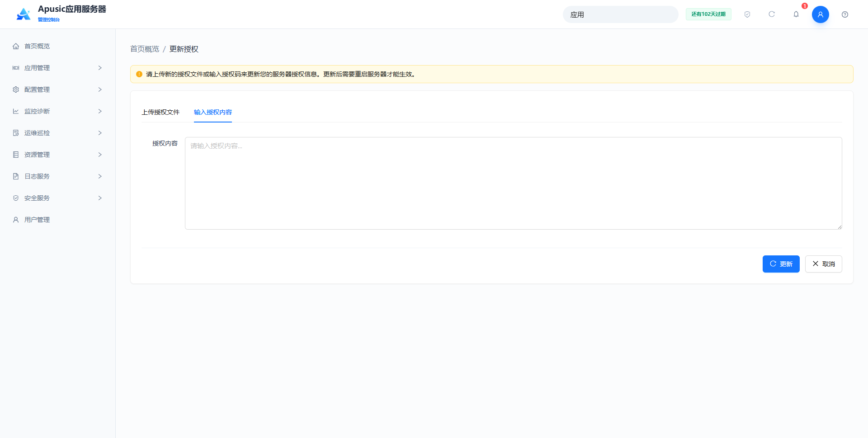
Task: Open the shield security icon in header
Action: point(747,14)
